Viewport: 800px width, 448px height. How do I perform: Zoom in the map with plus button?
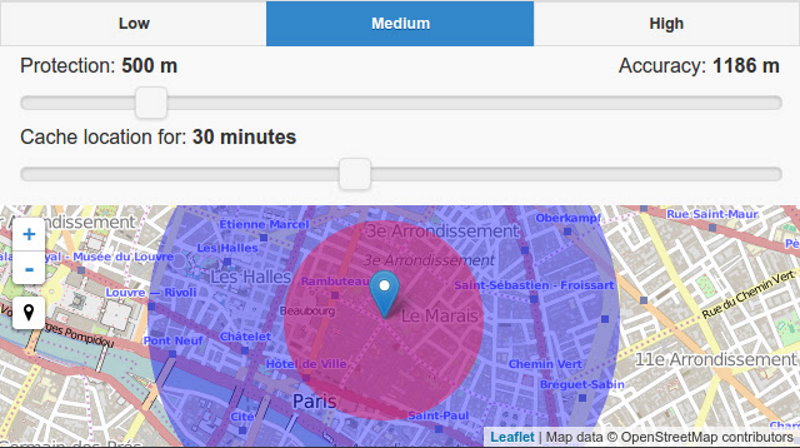[29, 234]
